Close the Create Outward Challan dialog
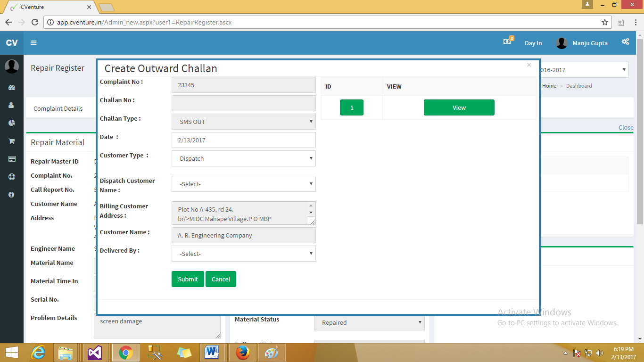Viewport: 644px width, 362px height. 529,65
